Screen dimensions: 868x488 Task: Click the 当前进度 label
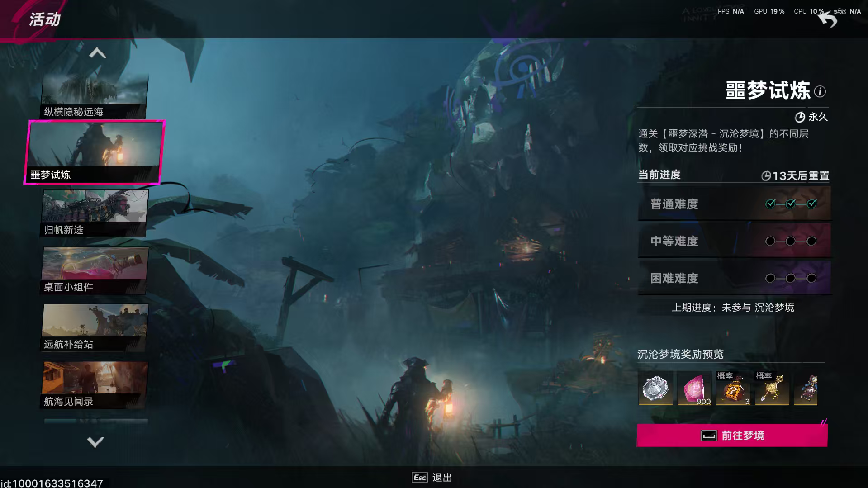659,175
